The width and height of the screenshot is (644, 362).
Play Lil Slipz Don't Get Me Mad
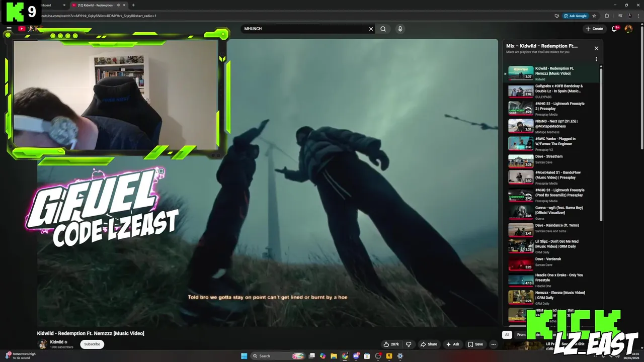click(552, 246)
